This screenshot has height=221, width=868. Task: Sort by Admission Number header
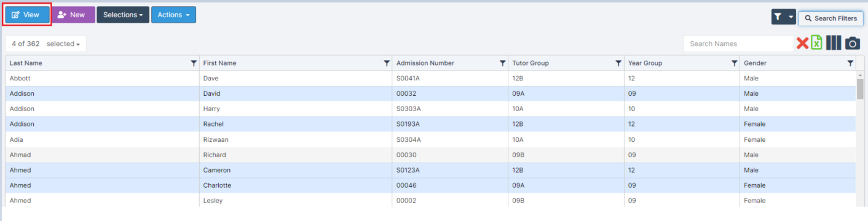click(425, 63)
